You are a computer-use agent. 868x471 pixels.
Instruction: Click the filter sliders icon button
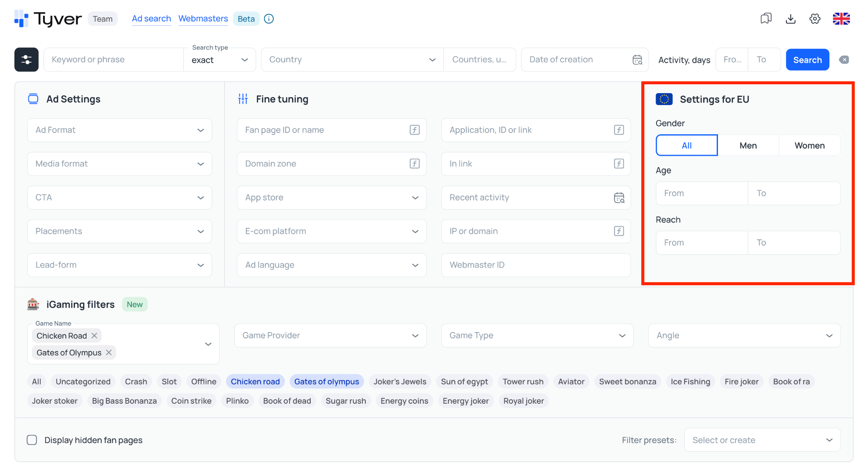coord(26,60)
